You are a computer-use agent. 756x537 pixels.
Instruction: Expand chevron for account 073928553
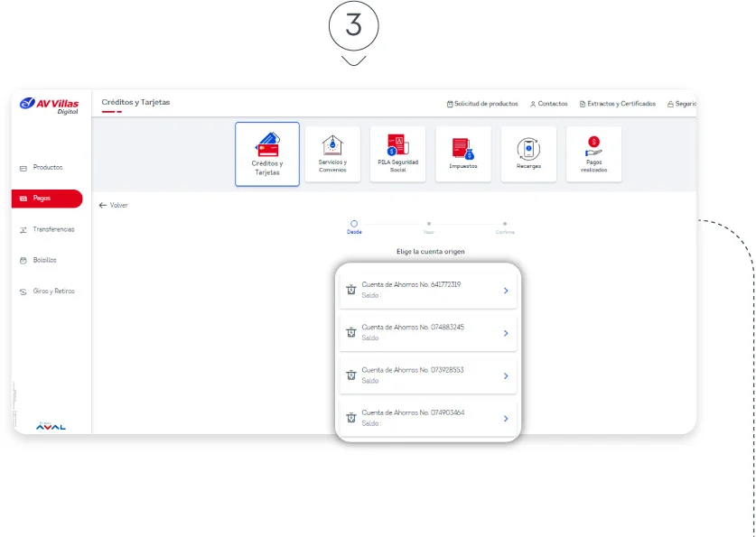click(x=506, y=375)
